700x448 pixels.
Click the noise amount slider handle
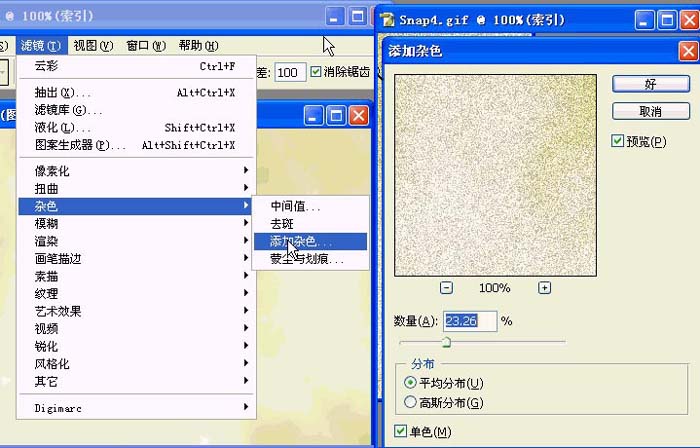tap(446, 342)
